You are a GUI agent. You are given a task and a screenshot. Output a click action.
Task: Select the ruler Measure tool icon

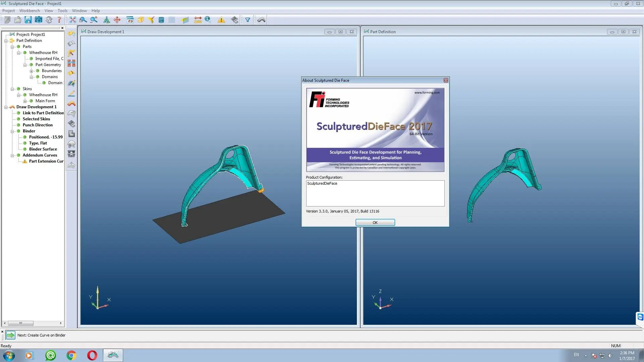(198, 20)
